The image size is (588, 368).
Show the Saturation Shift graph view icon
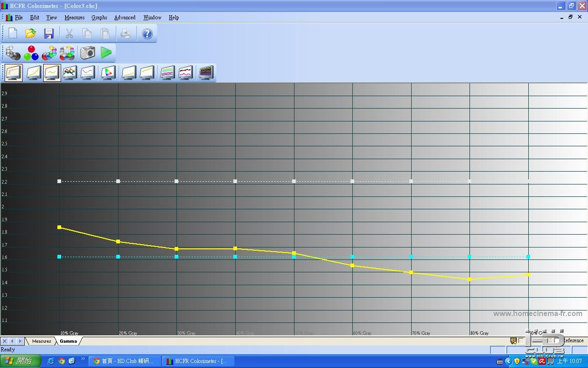[185, 73]
